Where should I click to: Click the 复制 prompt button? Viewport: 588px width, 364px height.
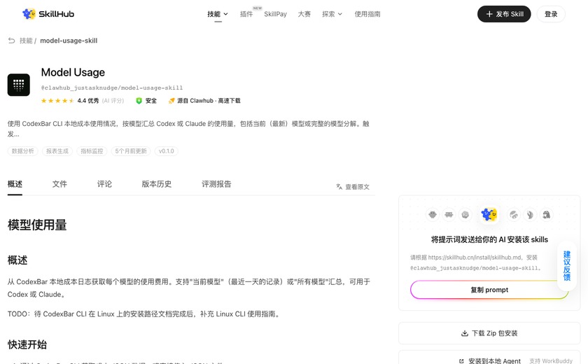coord(489,290)
